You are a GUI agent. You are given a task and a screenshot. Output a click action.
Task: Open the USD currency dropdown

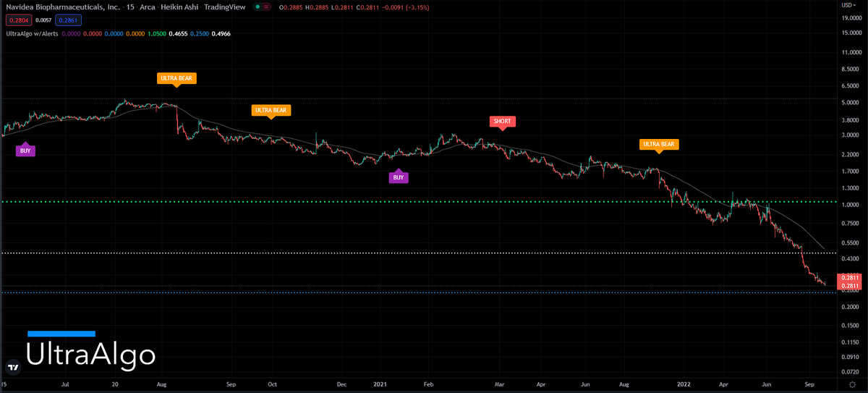pyautogui.click(x=849, y=4)
